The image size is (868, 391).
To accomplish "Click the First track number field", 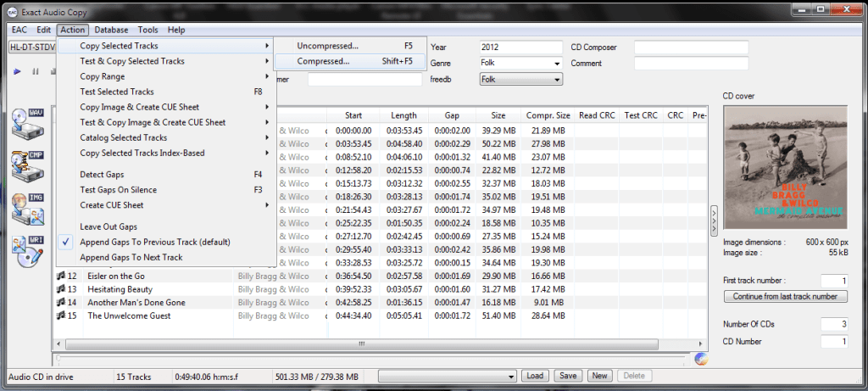I will (834, 281).
